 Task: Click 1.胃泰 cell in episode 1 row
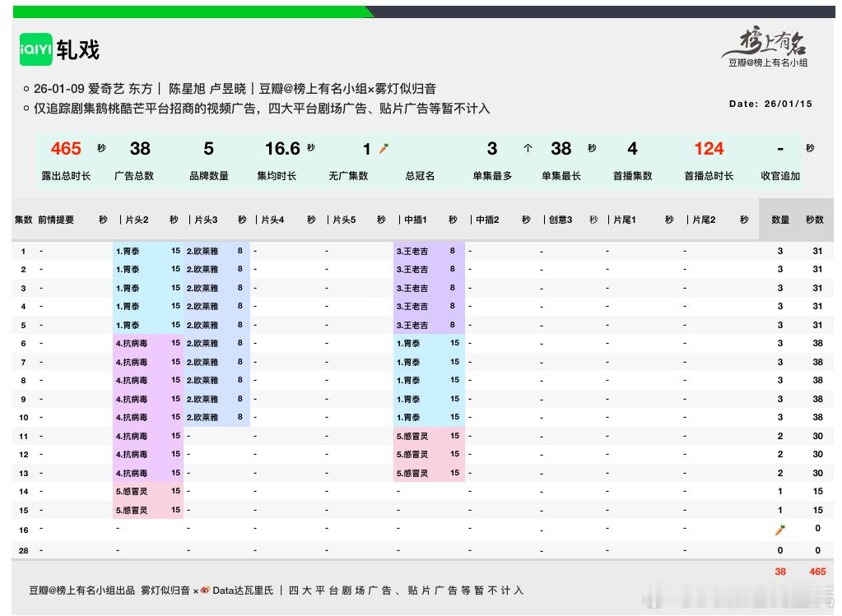click(128, 251)
